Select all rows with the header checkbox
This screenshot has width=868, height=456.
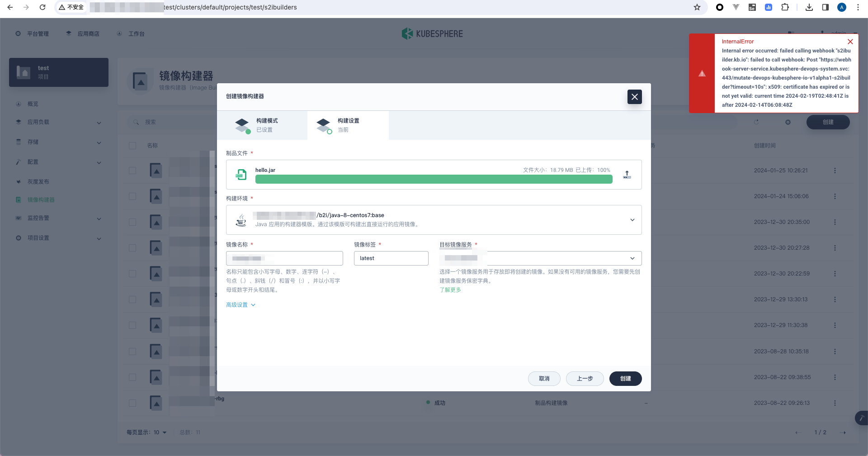132,146
